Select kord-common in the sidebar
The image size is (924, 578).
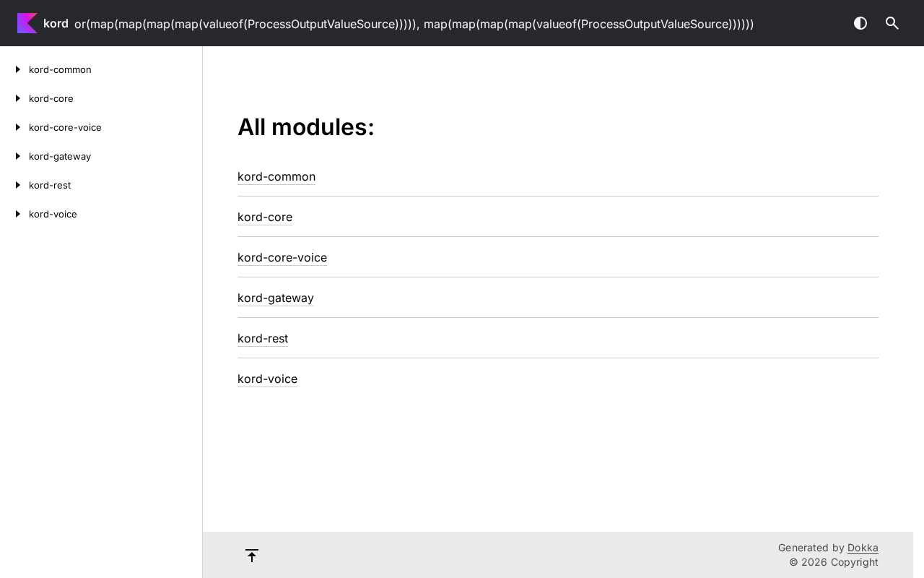pos(60,69)
